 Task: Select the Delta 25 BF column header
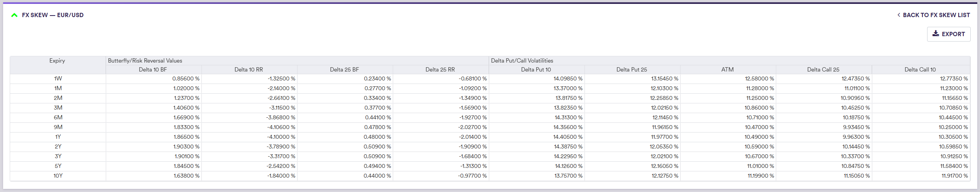[344, 70]
